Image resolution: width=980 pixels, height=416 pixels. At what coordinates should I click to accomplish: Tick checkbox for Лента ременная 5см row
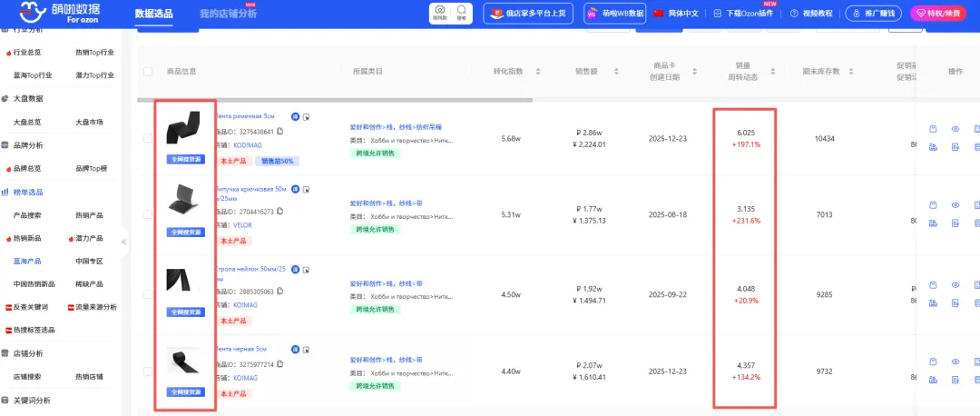[148, 138]
